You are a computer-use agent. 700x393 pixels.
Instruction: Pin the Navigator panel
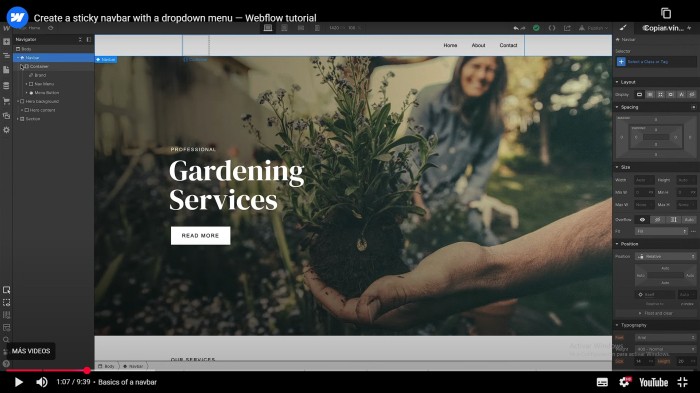[x=88, y=39]
